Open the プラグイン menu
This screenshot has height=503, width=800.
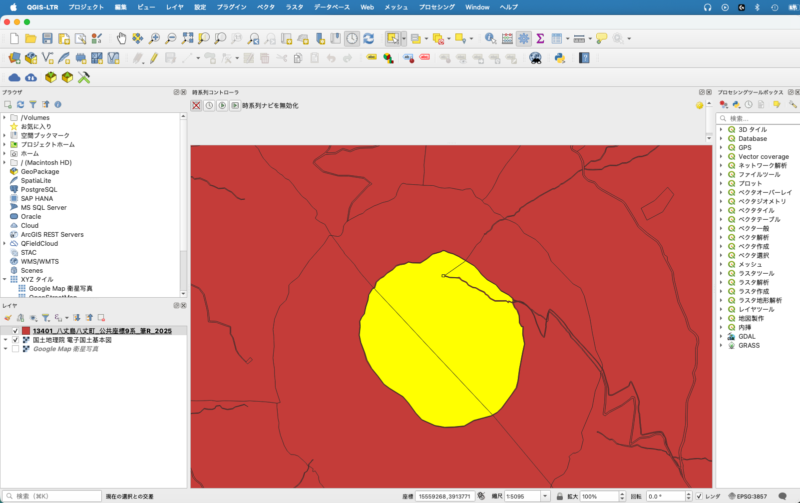pos(232,7)
